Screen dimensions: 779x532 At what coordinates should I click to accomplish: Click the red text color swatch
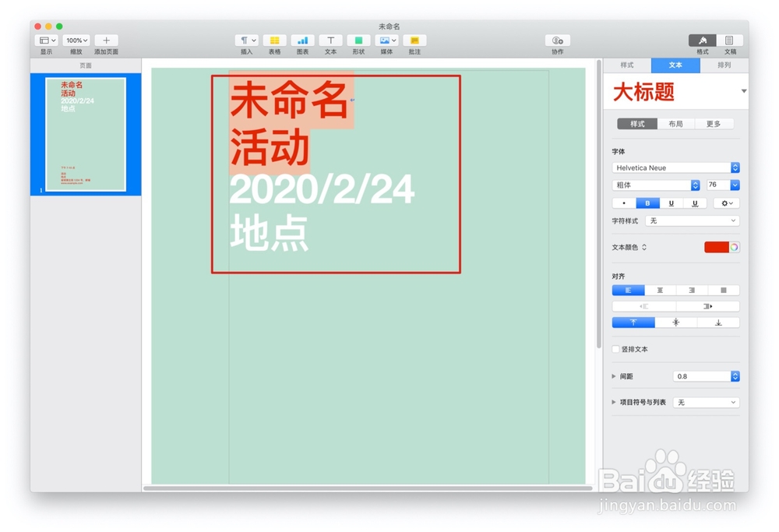(717, 247)
